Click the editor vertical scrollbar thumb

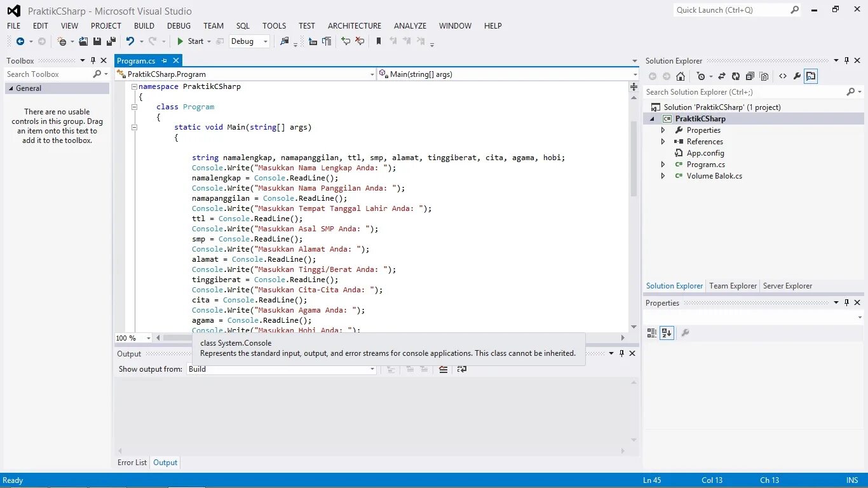click(x=634, y=159)
